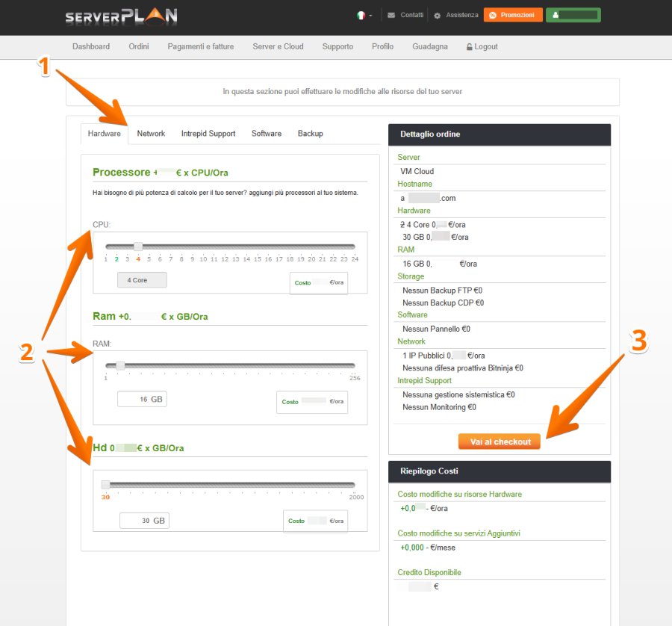
Task: Open the Backup tab
Action: [310, 134]
